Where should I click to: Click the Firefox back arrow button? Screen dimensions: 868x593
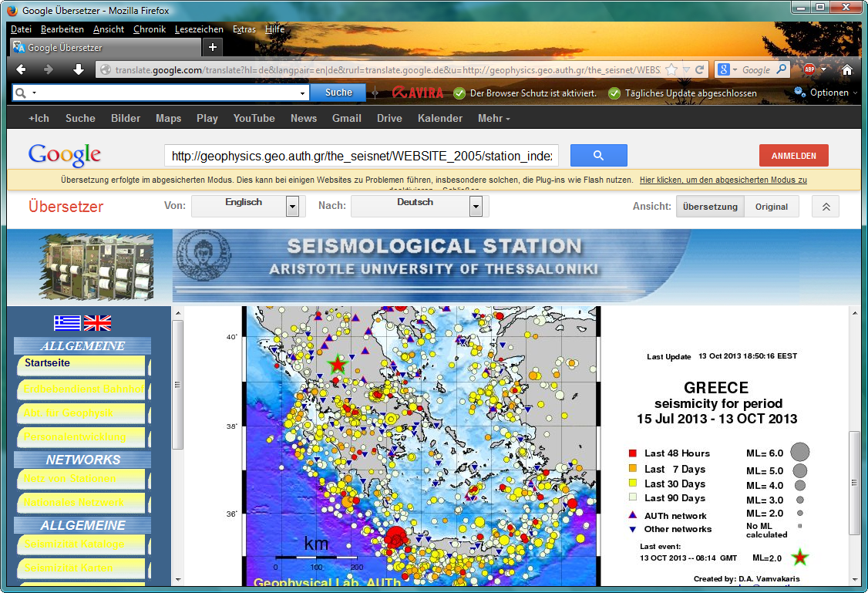21,69
